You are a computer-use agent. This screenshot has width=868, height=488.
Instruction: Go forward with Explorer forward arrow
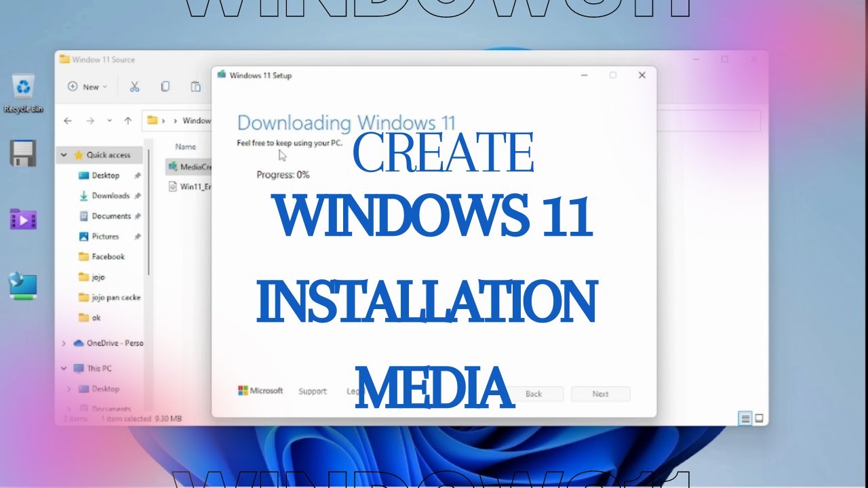coord(90,121)
